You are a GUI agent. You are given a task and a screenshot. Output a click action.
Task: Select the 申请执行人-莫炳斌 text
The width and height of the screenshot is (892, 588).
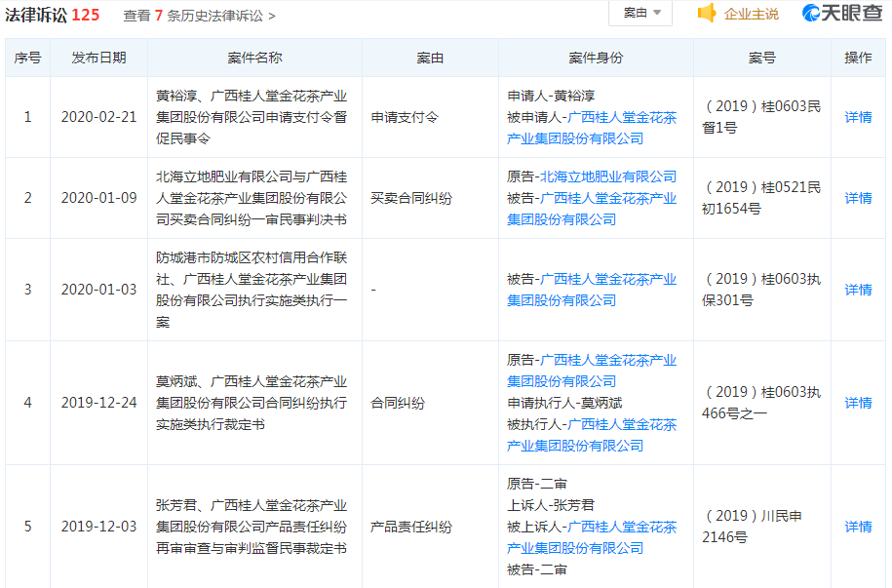(564, 403)
